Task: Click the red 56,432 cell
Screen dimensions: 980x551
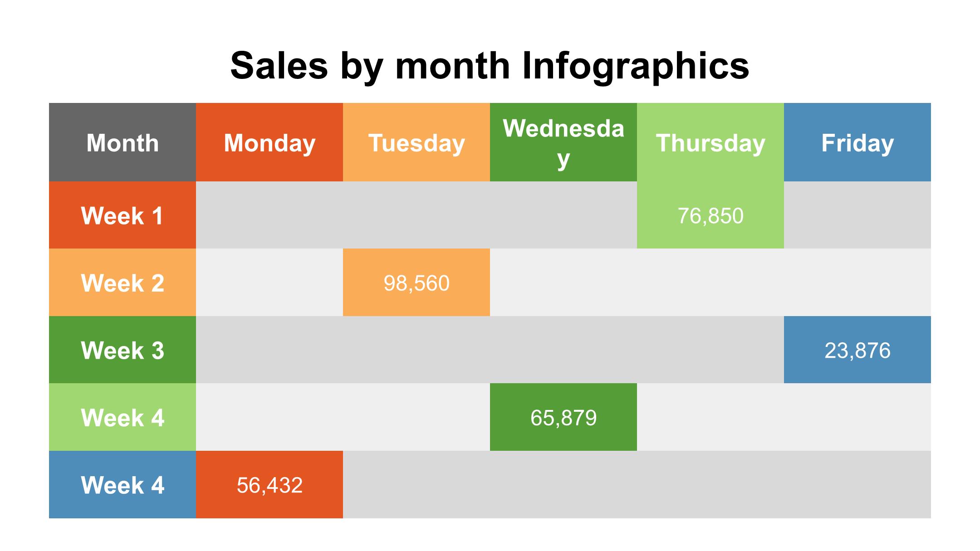Action: coord(269,485)
